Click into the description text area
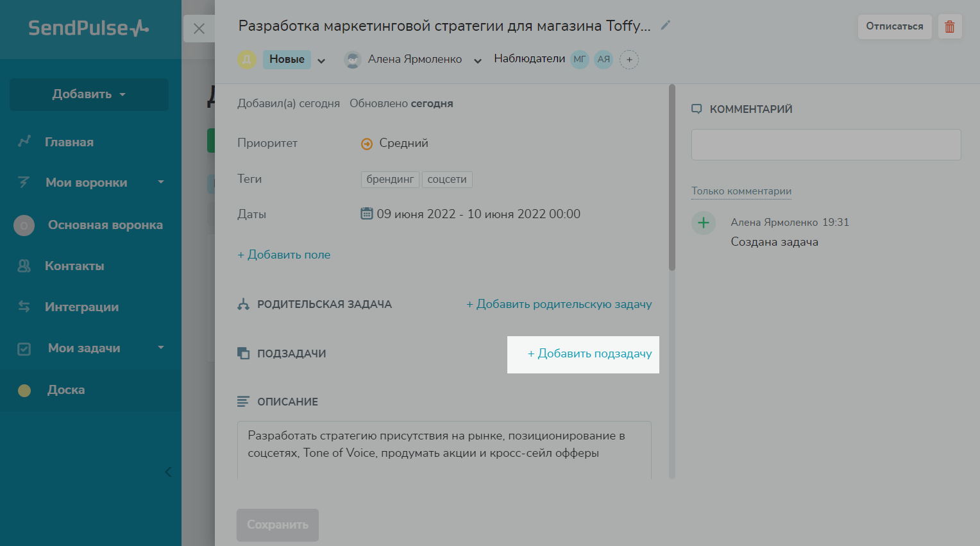Image resolution: width=980 pixels, height=546 pixels. point(444,450)
